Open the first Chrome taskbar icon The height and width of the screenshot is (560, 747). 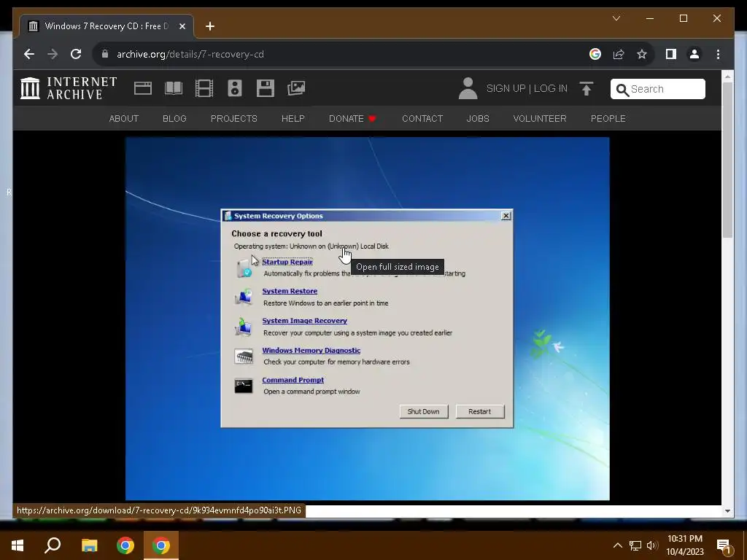tap(125, 545)
